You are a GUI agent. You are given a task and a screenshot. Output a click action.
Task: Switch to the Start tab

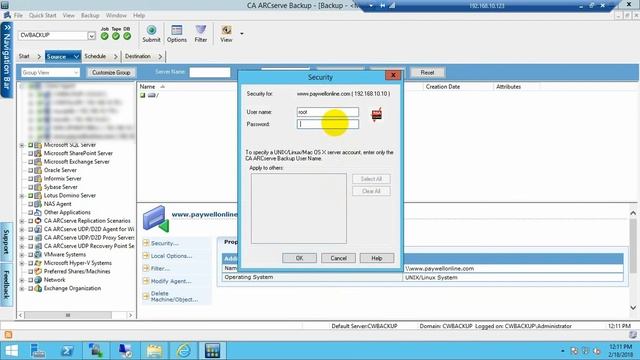tap(24, 56)
